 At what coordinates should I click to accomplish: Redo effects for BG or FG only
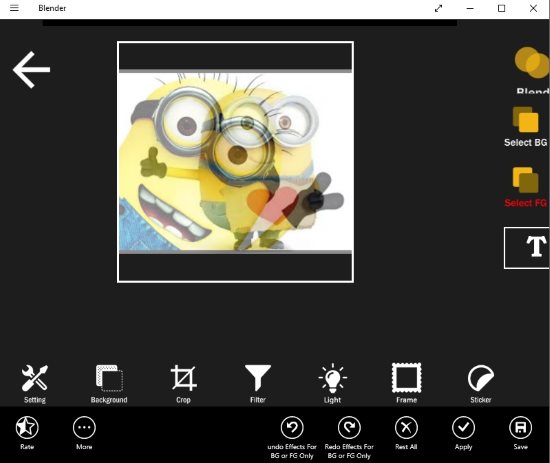pyautogui.click(x=349, y=437)
